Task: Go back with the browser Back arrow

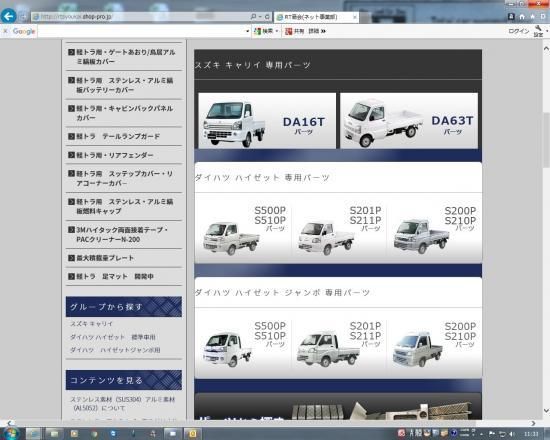Action: click(x=8, y=16)
